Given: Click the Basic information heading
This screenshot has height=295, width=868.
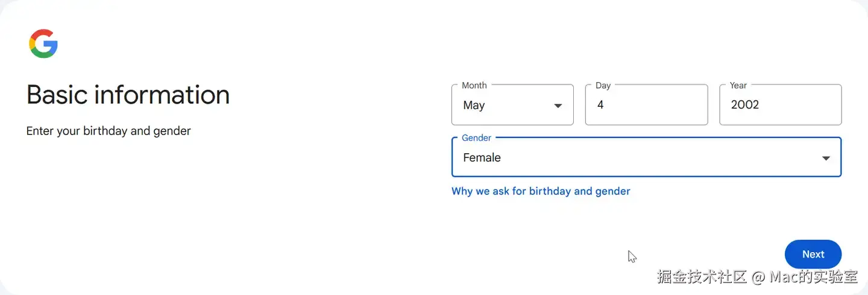Looking at the screenshot, I should pos(128,95).
